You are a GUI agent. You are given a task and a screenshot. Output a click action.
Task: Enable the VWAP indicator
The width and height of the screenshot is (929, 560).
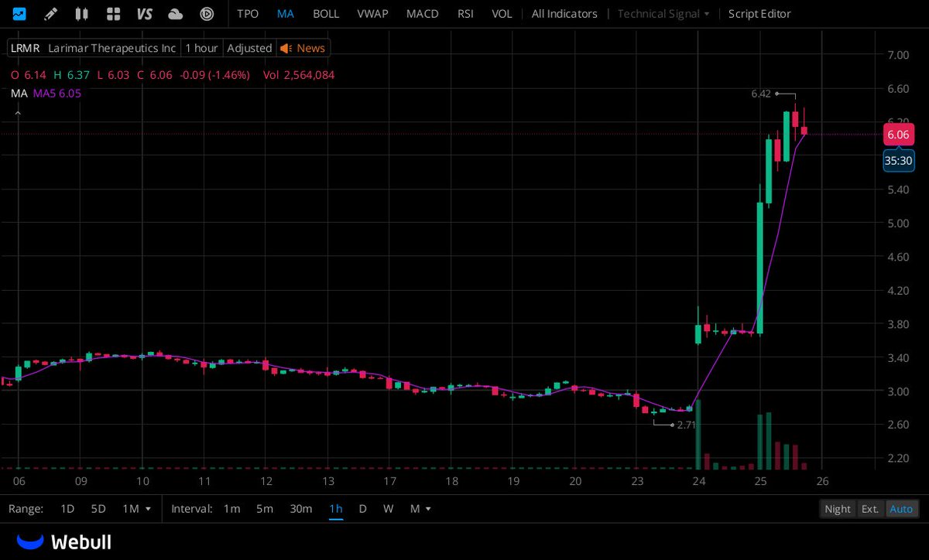point(373,14)
